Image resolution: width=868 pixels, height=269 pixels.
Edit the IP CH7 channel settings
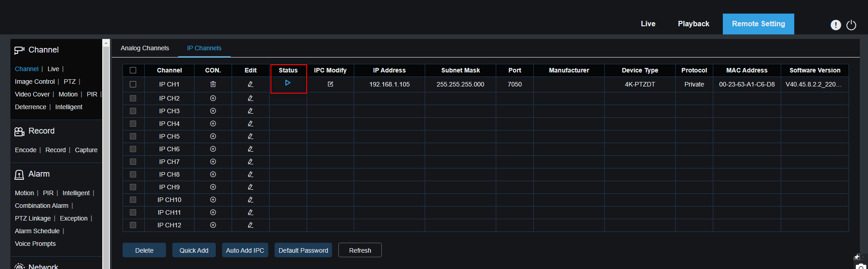[x=251, y=162]
